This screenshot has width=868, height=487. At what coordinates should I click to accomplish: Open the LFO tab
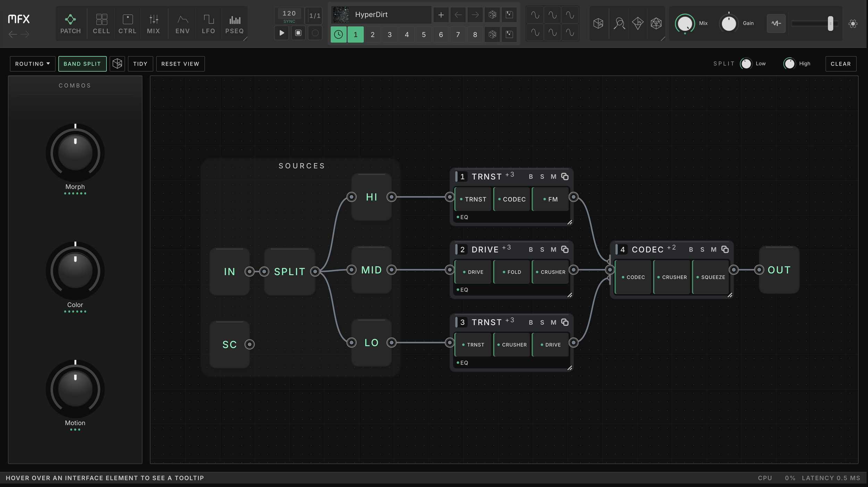point(208,24)
